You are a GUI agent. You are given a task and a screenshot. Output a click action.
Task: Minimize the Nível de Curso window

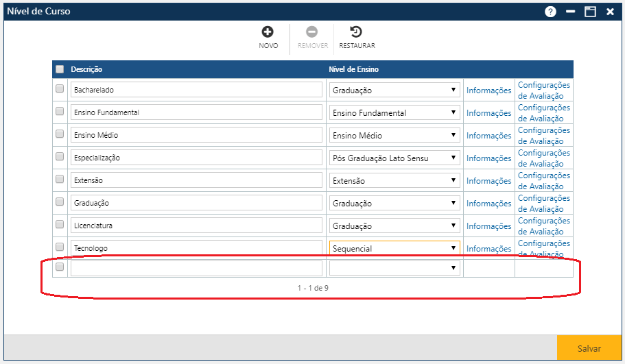coord(570,12)
